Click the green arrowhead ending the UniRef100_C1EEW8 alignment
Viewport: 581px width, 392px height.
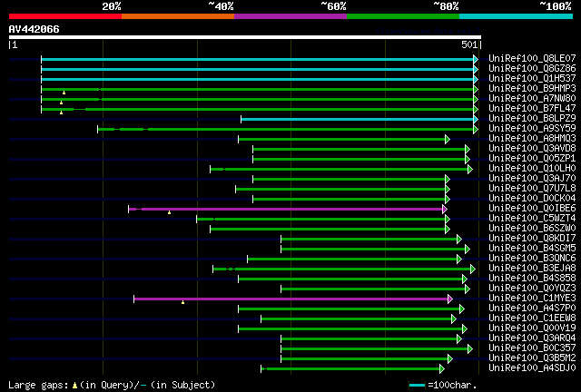coord(454,319)
